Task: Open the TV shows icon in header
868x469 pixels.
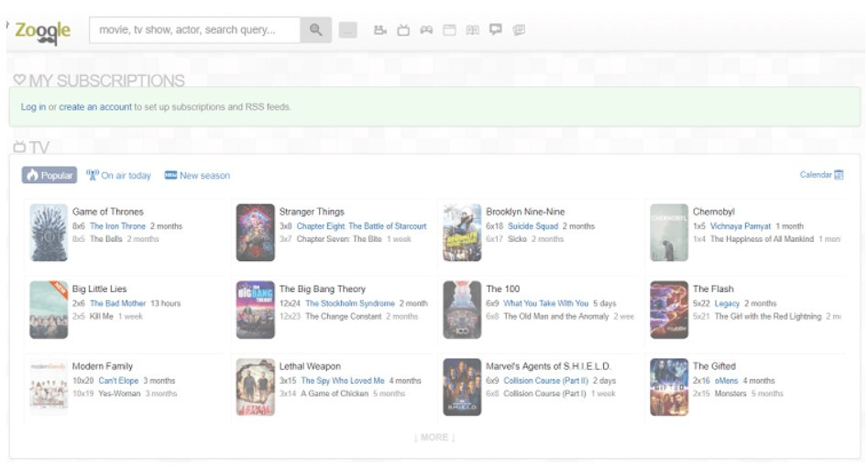Action: point(403,30)
